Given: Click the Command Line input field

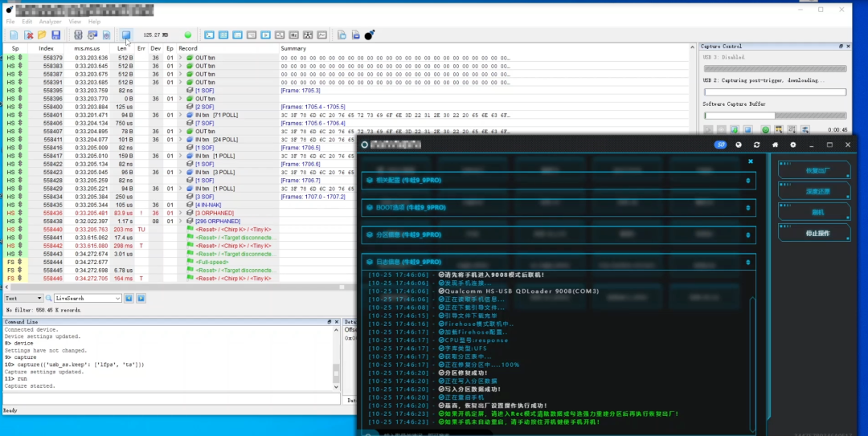Looking at the screenshot, I should [x=172, y=398].
